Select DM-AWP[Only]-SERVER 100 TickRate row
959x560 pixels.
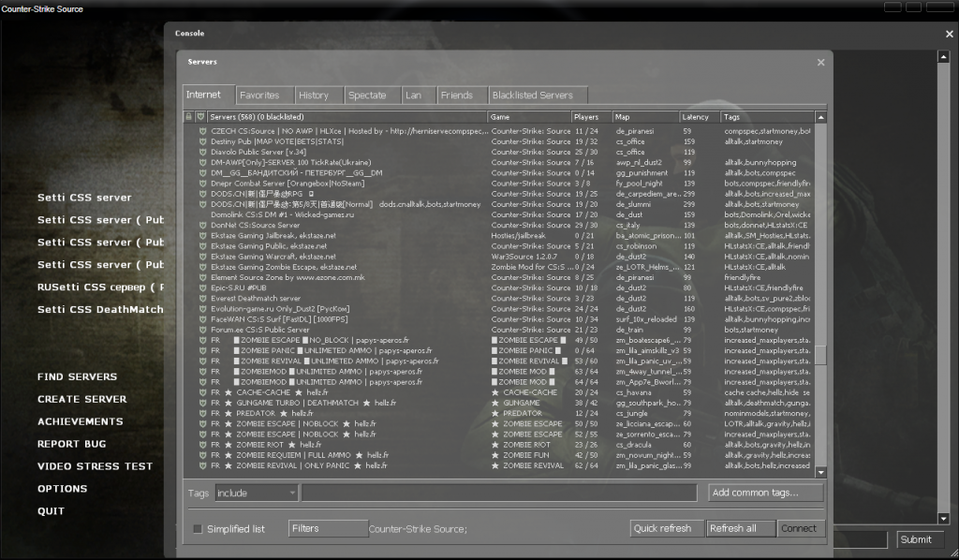point(499,163)
